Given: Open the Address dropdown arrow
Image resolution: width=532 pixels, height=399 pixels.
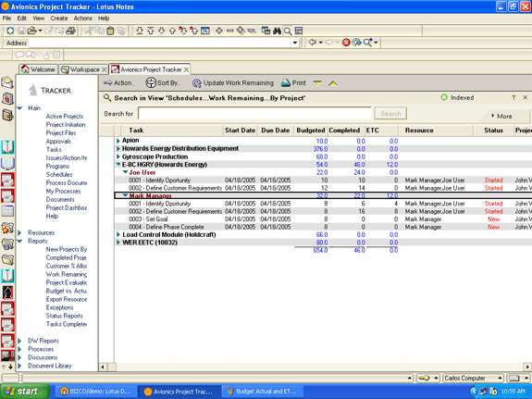Looking at the screenshot, I should point(295,43).
